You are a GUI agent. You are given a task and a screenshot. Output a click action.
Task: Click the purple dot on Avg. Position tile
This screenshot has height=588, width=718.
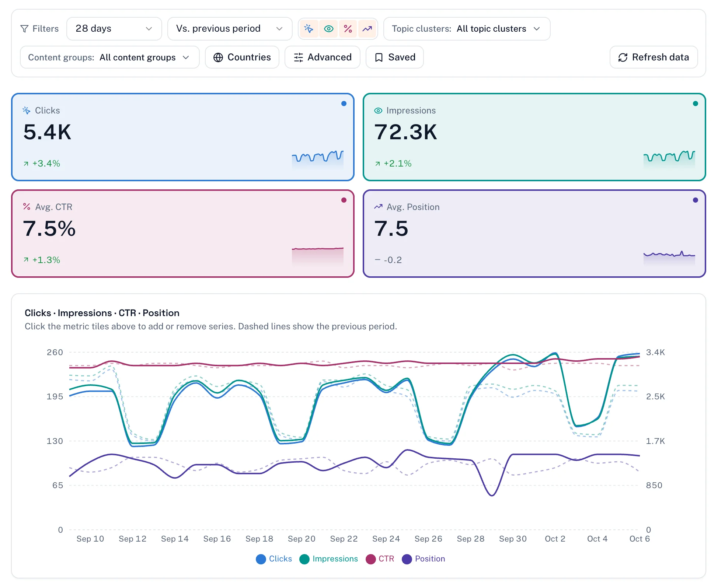click(x=696, y=200)
